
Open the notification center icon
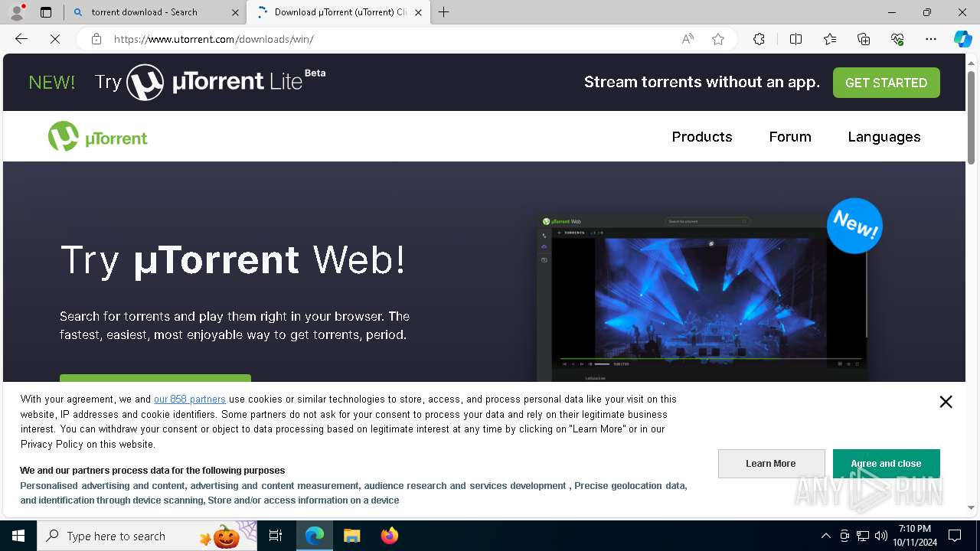click(955, 536)
